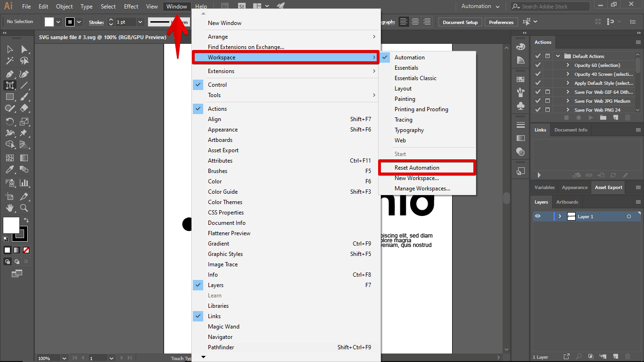Toggle visibility of Layer 1

pos(537,216)
